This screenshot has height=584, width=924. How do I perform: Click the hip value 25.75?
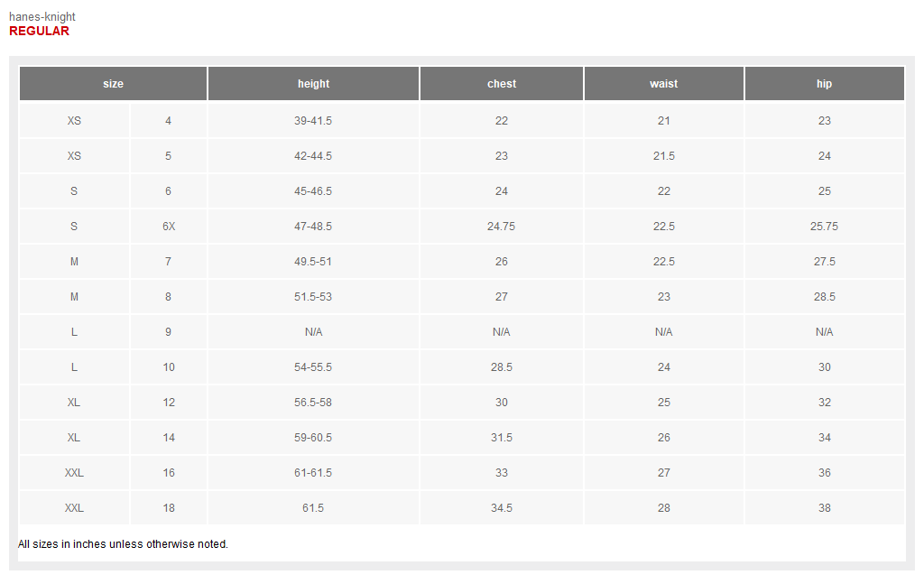point(824,227)
